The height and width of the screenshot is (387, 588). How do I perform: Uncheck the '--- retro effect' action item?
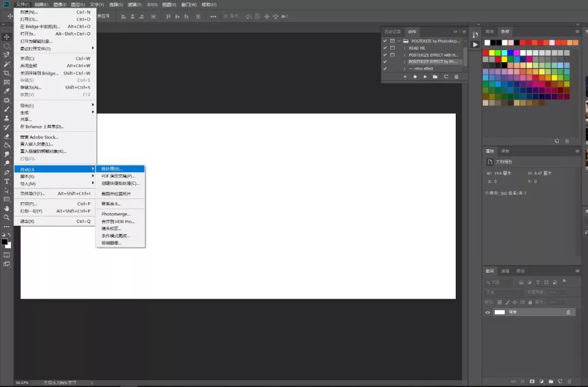click(x=385, y=69)
